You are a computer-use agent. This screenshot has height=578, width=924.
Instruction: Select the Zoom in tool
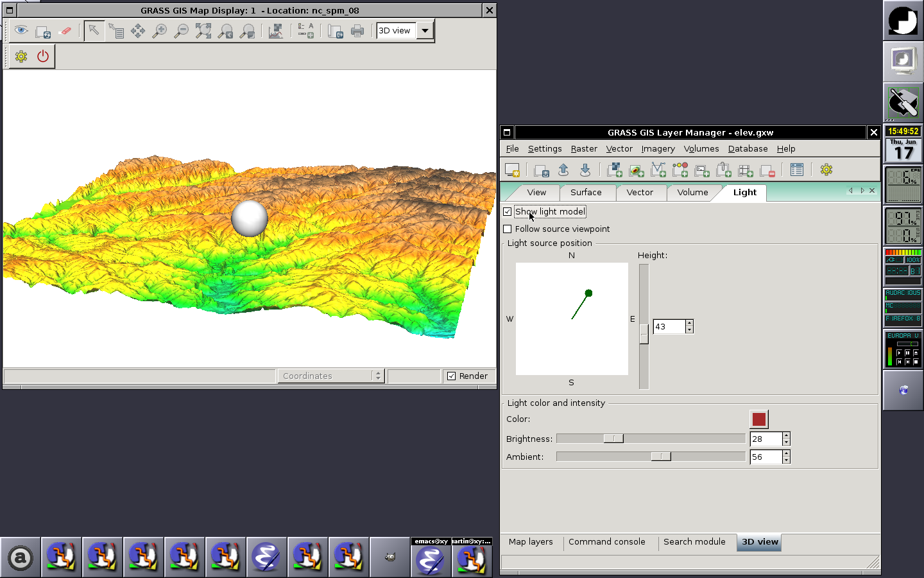tap(160, 31)
